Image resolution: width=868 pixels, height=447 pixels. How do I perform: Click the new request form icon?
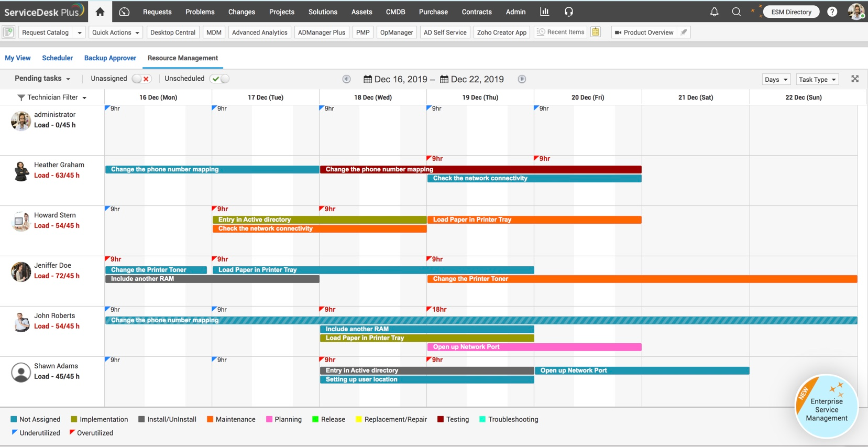coord(8,32)
